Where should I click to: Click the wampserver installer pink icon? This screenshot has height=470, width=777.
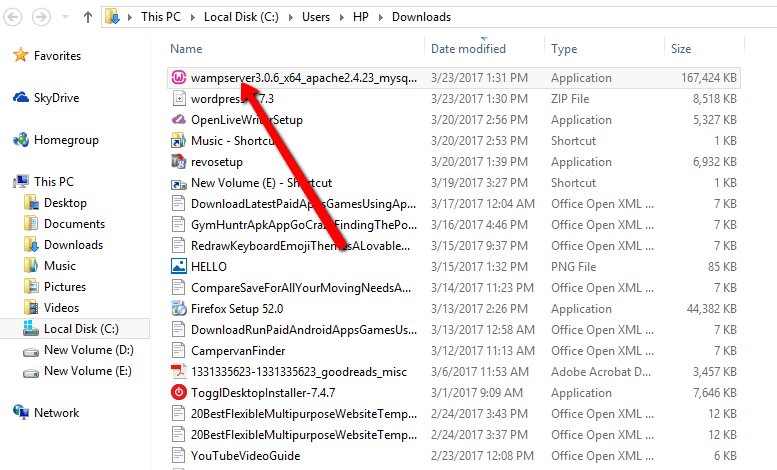[x=178, y=77]
